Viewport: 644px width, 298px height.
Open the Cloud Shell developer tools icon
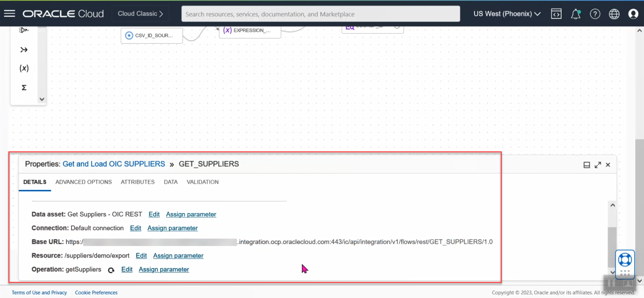pyautogui.click(x=556, y=14)
